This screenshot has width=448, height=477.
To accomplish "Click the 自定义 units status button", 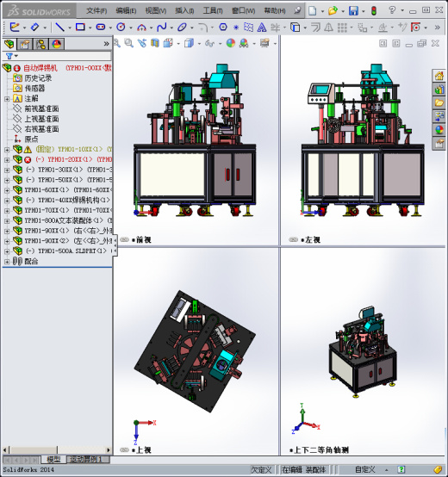I will pos(365,470).
